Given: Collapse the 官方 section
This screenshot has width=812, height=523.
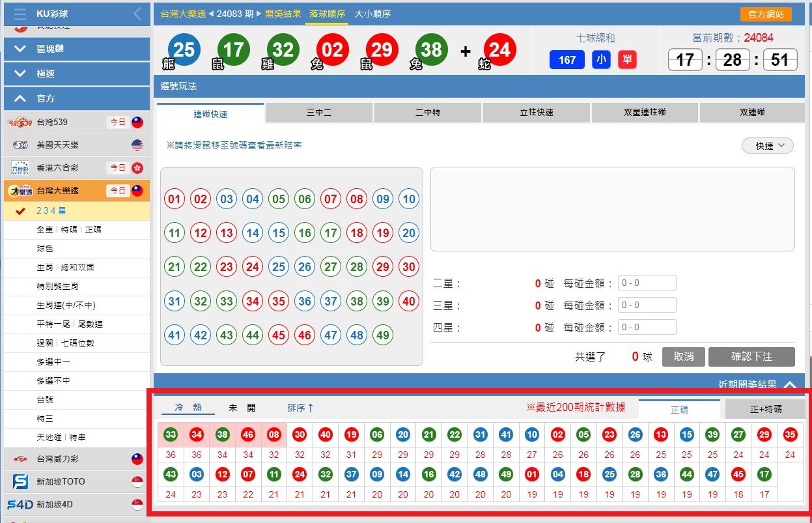Looking at the screenshot, I should [77, 98].
